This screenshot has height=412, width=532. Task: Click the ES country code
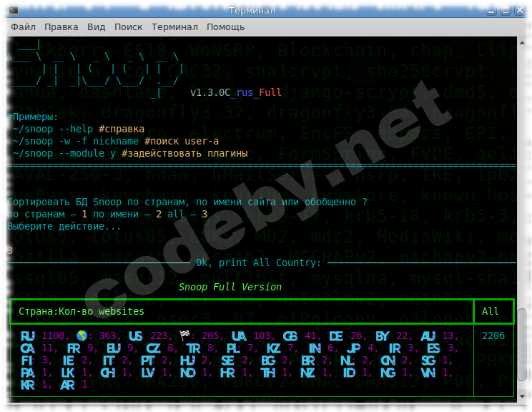point(433,348)
